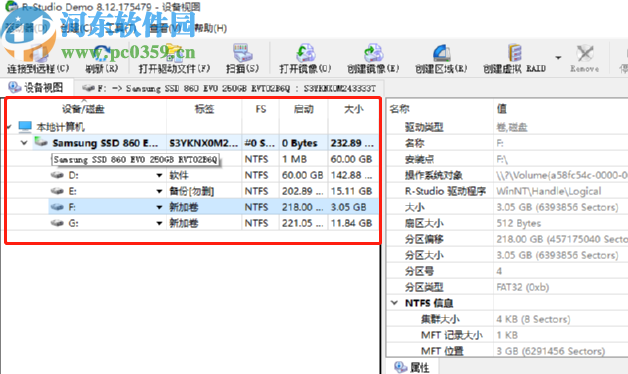The width and height of the screenshot is (628, 374).
Task: Open the dropdown arrow for F: drive
Action: click(159, 207)
